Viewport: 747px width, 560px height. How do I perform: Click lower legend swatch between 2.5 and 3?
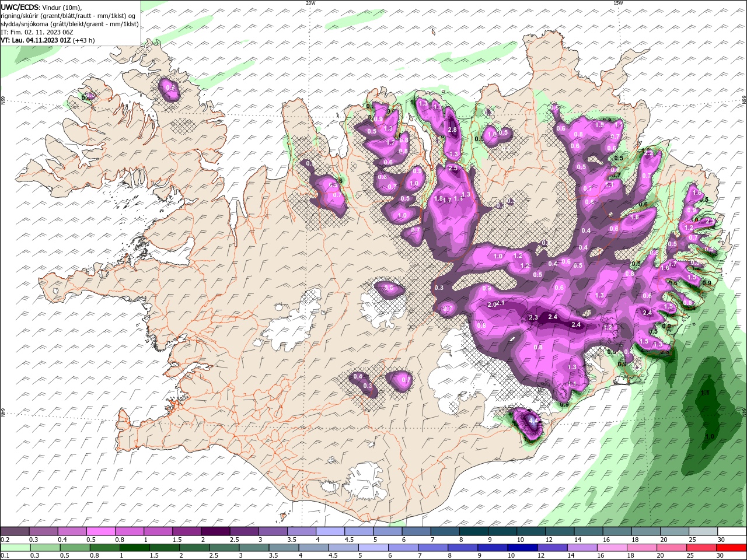coord(224,548)
